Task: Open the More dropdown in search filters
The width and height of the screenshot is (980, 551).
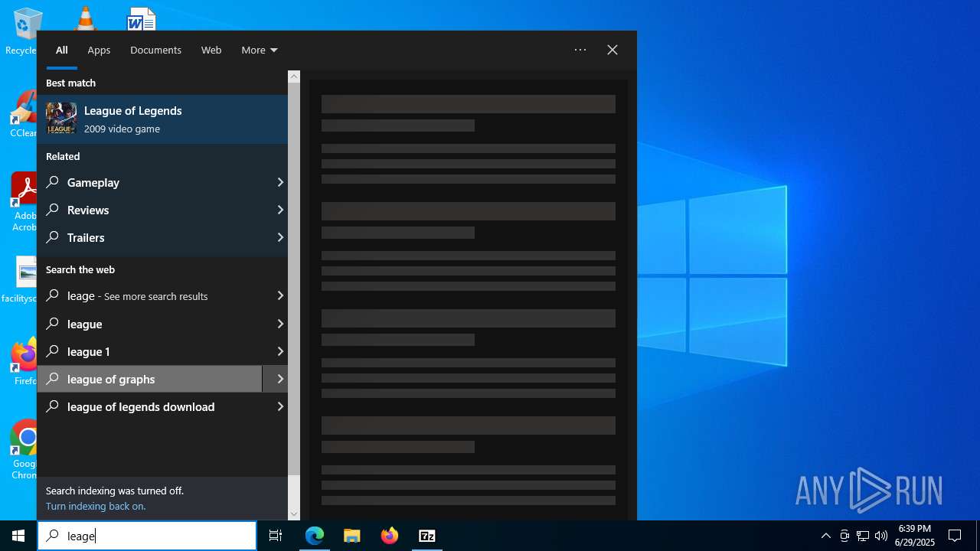Action: [260, 50]
